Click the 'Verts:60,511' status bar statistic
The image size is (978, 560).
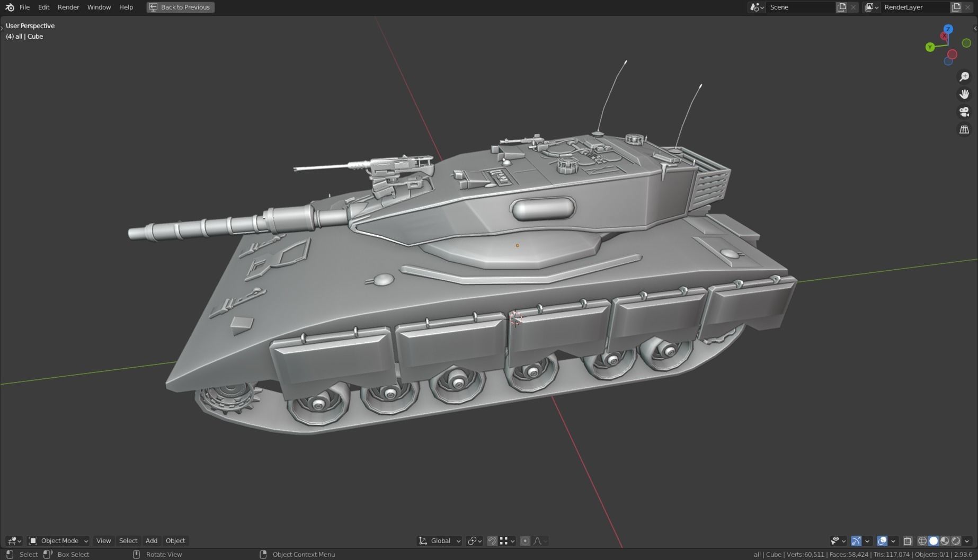click(805, 554)
